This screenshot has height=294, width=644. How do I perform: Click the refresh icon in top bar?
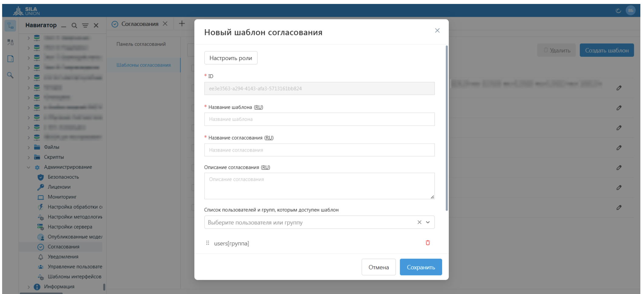point(618,11)
